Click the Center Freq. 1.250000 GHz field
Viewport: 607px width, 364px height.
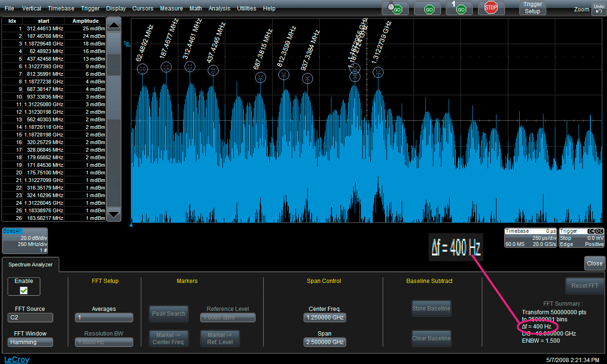click(324, 318)
